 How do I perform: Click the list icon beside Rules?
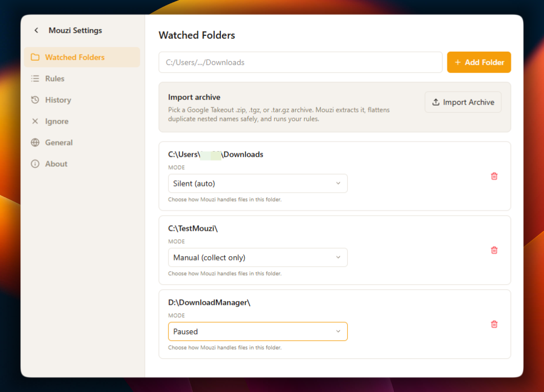(x=35, y=79)
